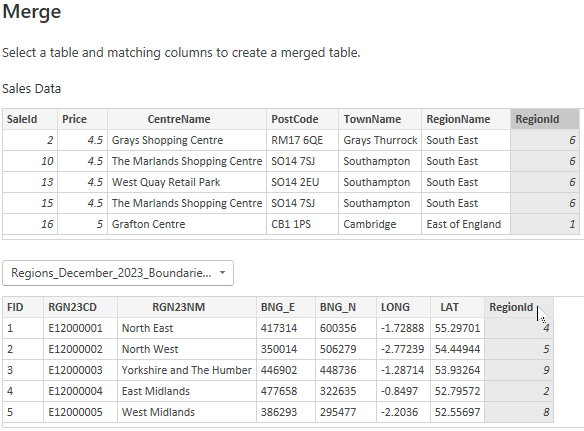The width and height of the screenshot is (584, 431).
Task: Select the PostCode column header
Action: pyautogui.click(x=302, y=119)
